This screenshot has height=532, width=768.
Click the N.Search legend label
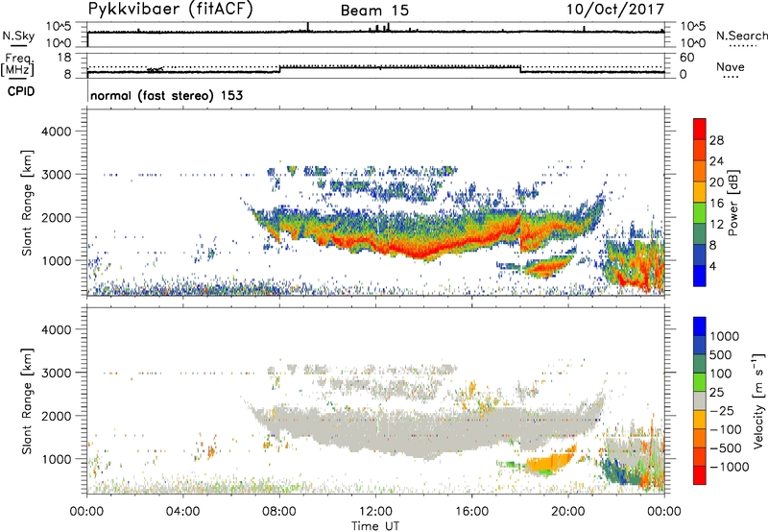(741, 36)
